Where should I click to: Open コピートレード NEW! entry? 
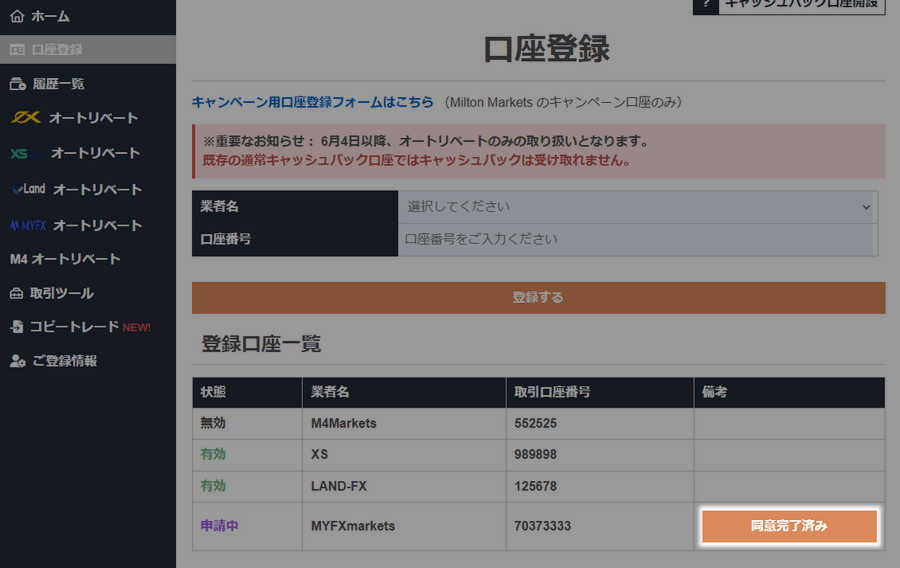pyautogui.click(x=88, y=327)
